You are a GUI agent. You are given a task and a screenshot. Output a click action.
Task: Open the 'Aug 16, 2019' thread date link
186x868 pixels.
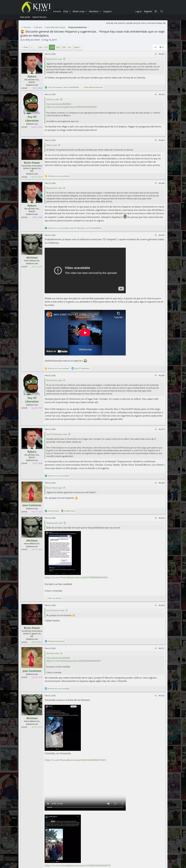(x=50, y=40)
